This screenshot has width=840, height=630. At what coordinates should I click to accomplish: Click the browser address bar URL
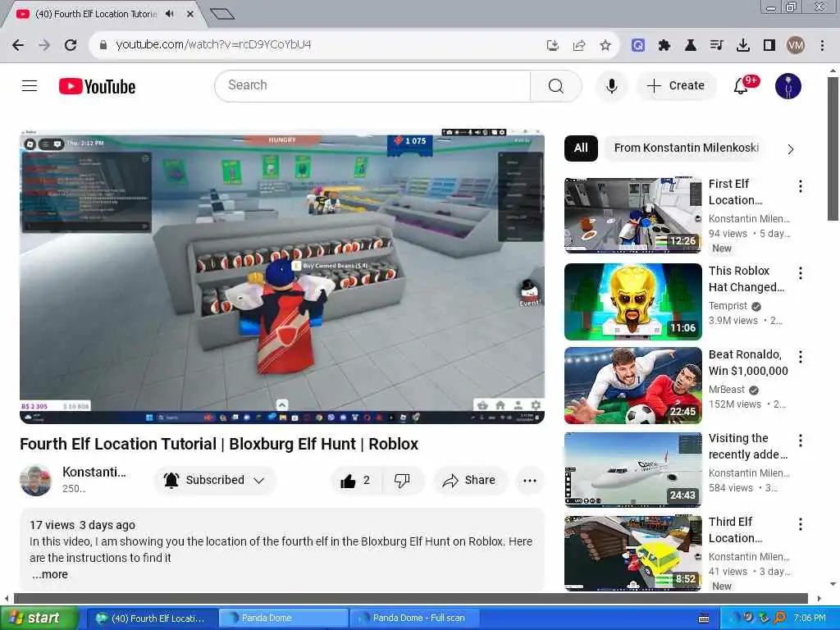pyautogui.click(x=213, y=45)
